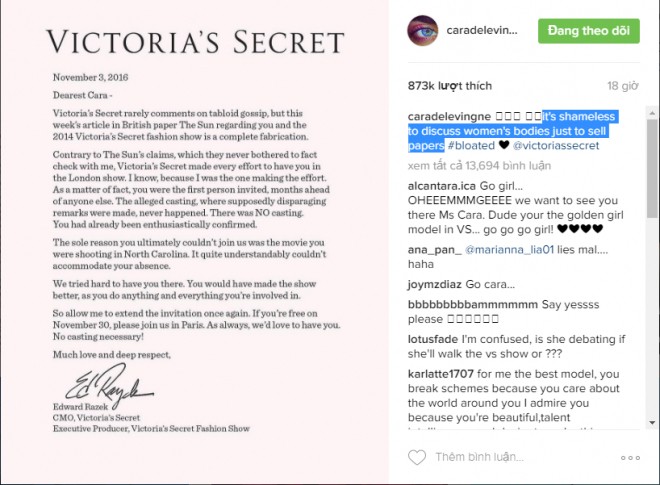Open the @victoriassecret mention

pyautogui.click(x=556, y=146)
